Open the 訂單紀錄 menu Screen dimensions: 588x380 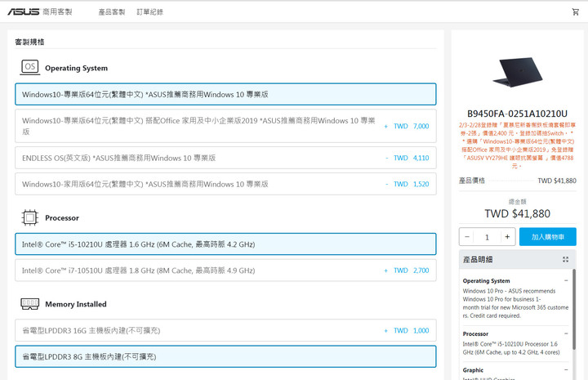point(149,12)
